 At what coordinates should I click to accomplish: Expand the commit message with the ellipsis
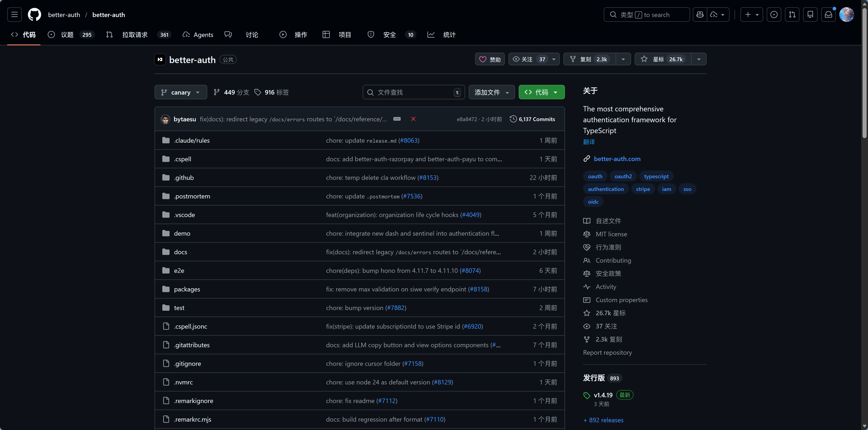coord(397,119)
